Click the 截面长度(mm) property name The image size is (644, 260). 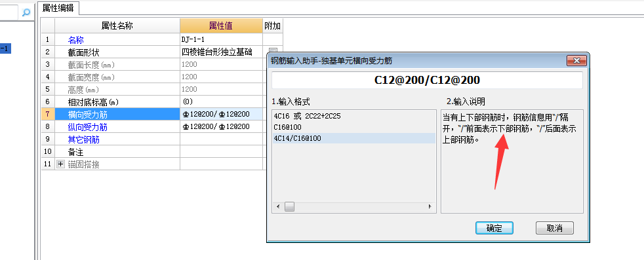[x=117, y=64]
